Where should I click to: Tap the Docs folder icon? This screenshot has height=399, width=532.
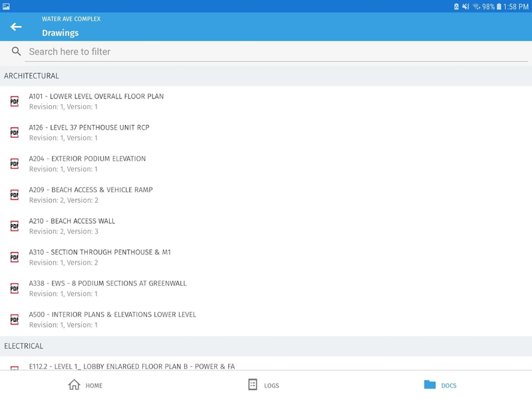coord(430,385)
